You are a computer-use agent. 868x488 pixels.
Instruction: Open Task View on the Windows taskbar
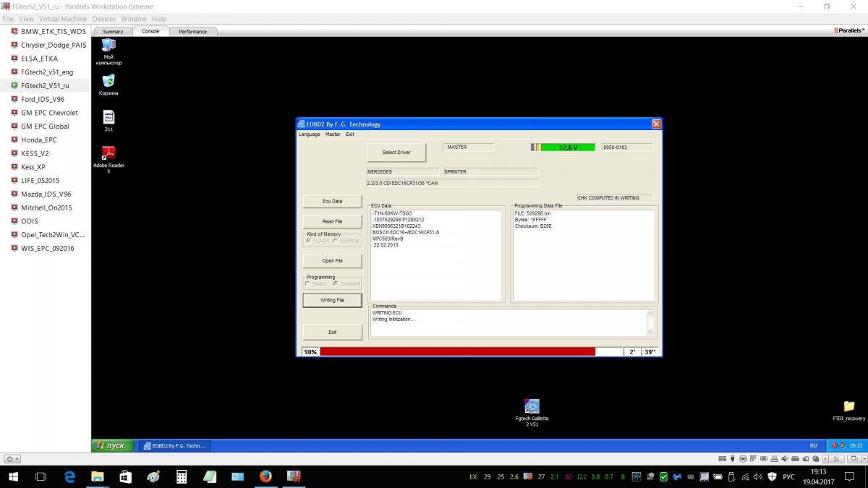[x=41, y=476]
